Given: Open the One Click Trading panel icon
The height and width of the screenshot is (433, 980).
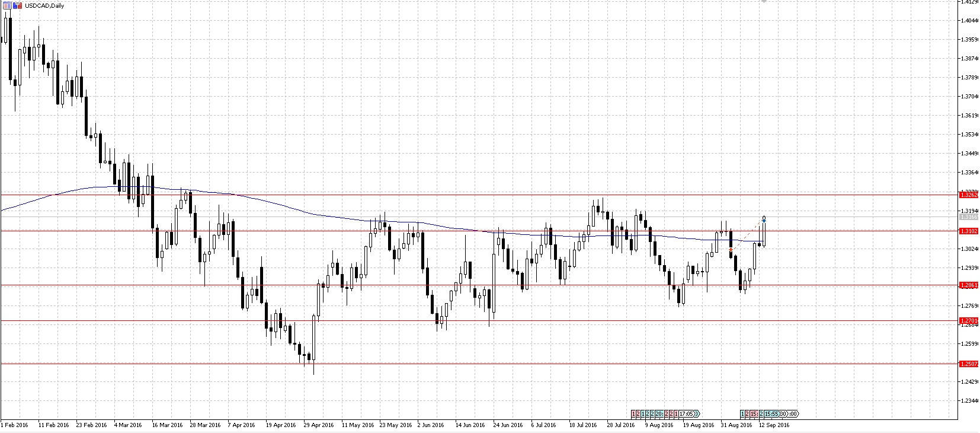Looking at the screenshot, I should pyautogui.click(x=7, y=6).
